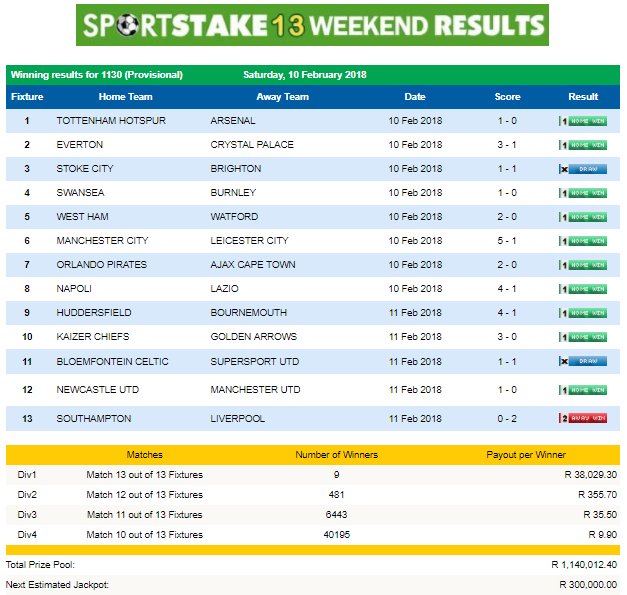Click the Home Win badge for Tottenham Hotspur row
This screenshot has height=595, width=627.
point(583,121)
